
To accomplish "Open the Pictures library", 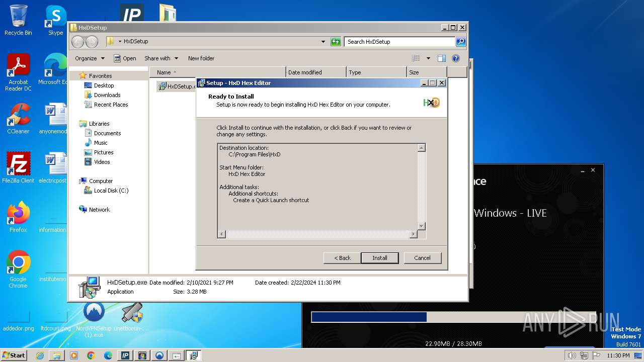I will (x=103, y=152).
